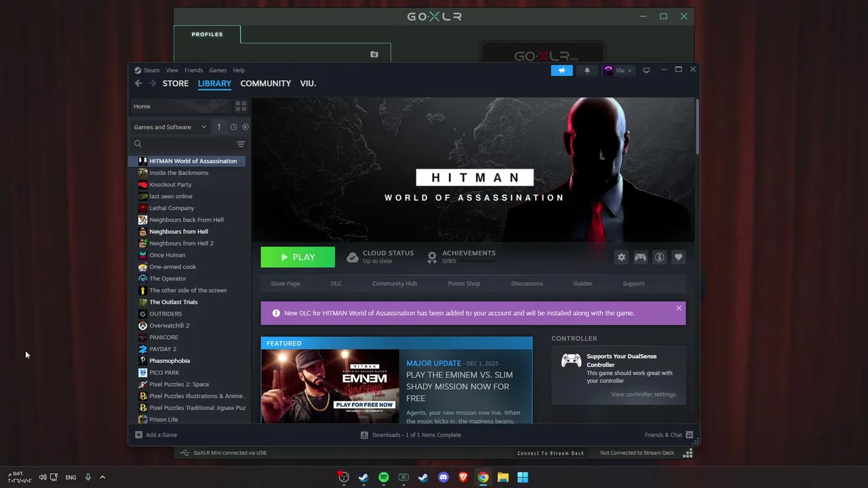Image resolution: width=868 pixels, height=488 pixels.
Task: Click the taskbar microphone icon
Action: point(87,477)
